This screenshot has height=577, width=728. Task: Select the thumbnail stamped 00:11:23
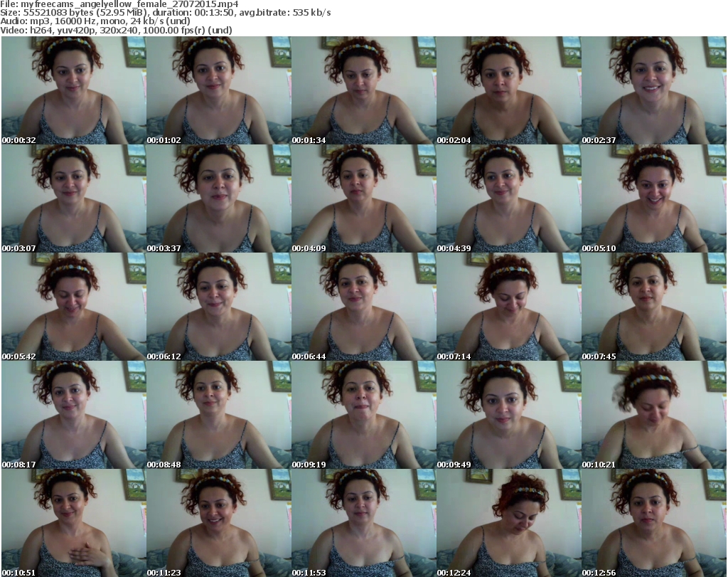tap(219, 523)
